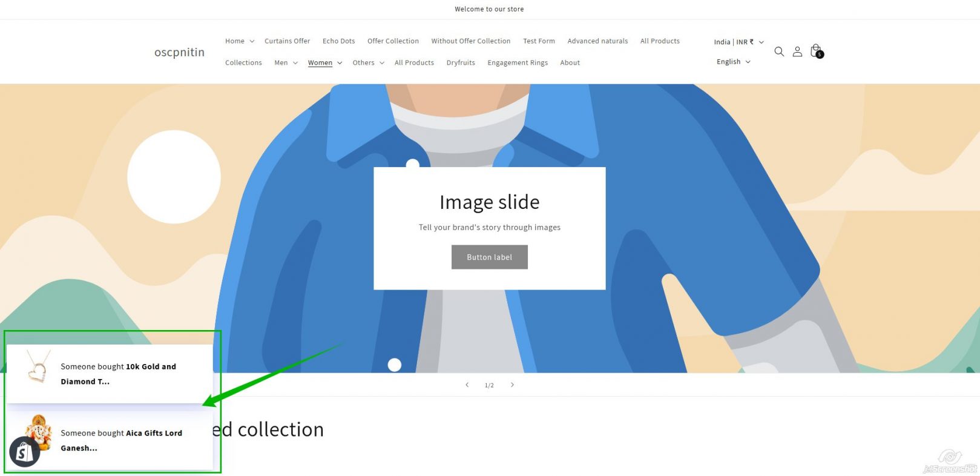This screenshot has width=980, height=476.
Task: Expand the Men navigation dropdown
Action: (286, 63)
